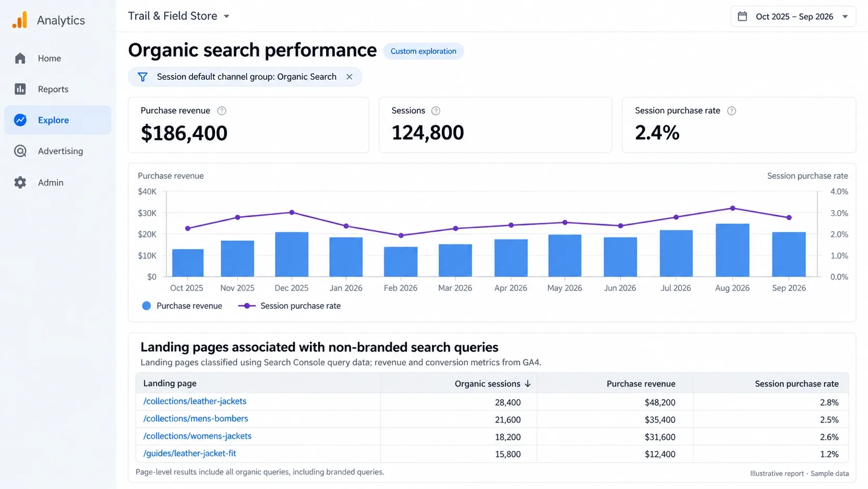Show help for Purchase revenue metric
Viewport: 868px width, 489px height.
[222, 111]
